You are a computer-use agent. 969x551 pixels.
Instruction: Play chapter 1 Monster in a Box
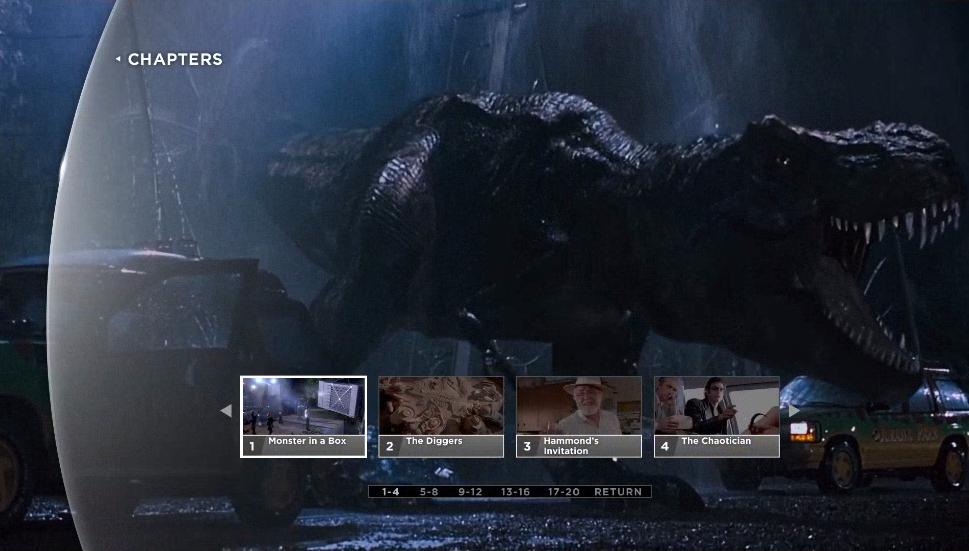pos(303,417)
